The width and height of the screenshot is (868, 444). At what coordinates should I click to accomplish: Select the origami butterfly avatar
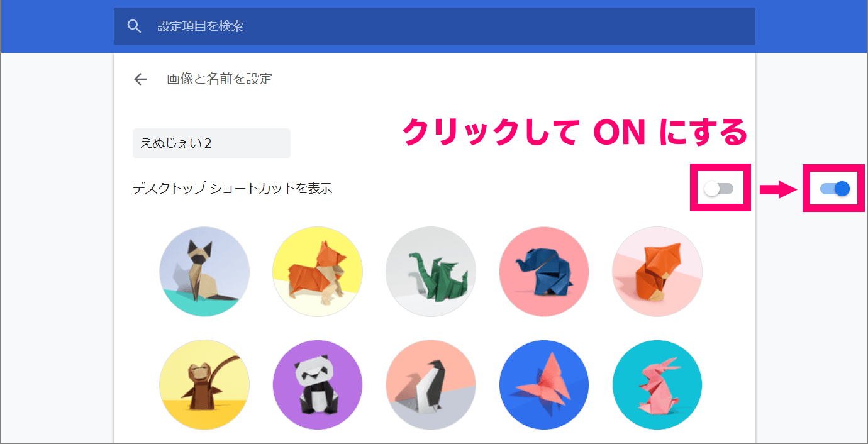tap(544, 385)
